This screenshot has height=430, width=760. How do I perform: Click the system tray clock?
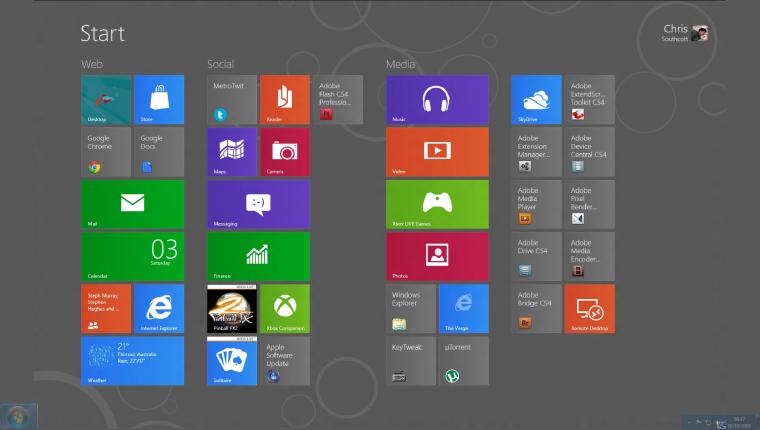pos(739,422)
